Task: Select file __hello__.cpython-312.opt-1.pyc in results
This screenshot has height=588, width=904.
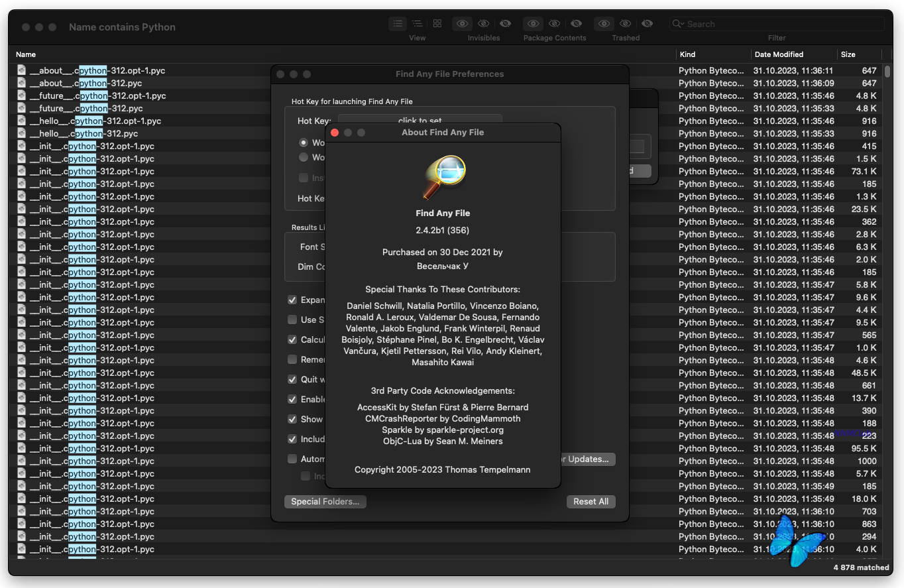Action: [x=95, y=121]
